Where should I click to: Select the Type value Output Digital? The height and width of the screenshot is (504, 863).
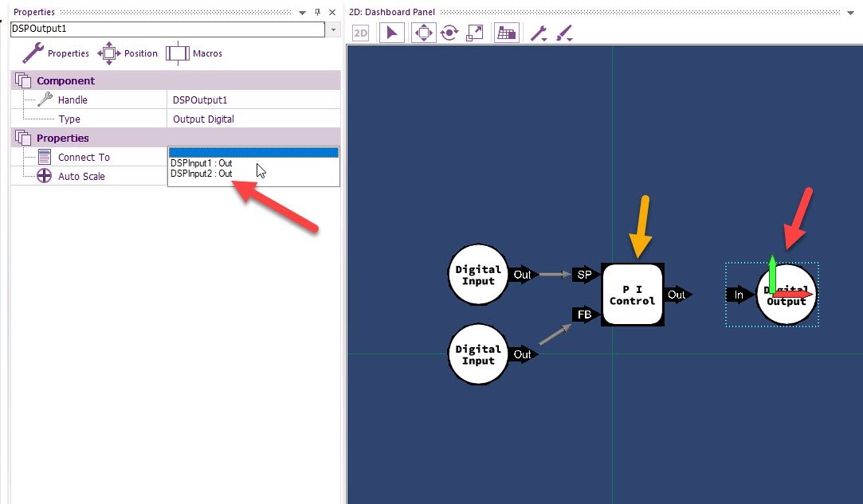203,119
